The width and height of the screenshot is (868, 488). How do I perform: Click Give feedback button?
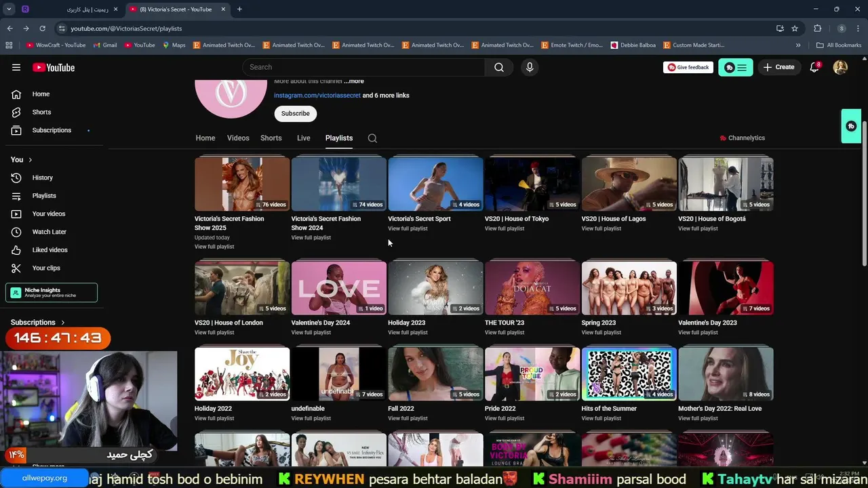[x=688, y=67]
